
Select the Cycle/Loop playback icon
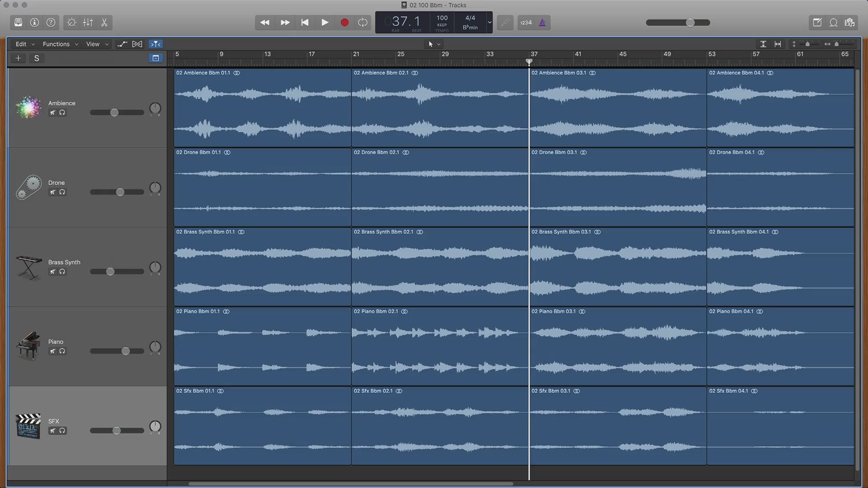(363, 23)
